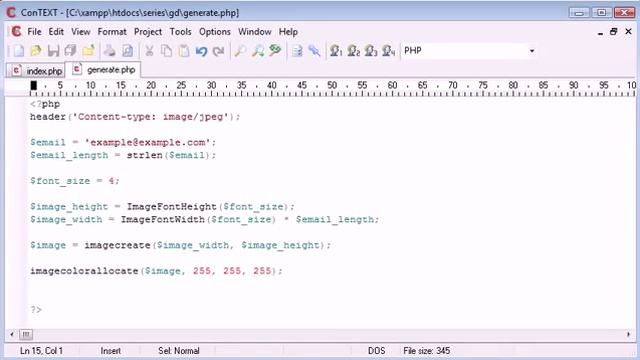Open the Project menu
Screen dimensions: 640x360
click(x=148, y=32)
